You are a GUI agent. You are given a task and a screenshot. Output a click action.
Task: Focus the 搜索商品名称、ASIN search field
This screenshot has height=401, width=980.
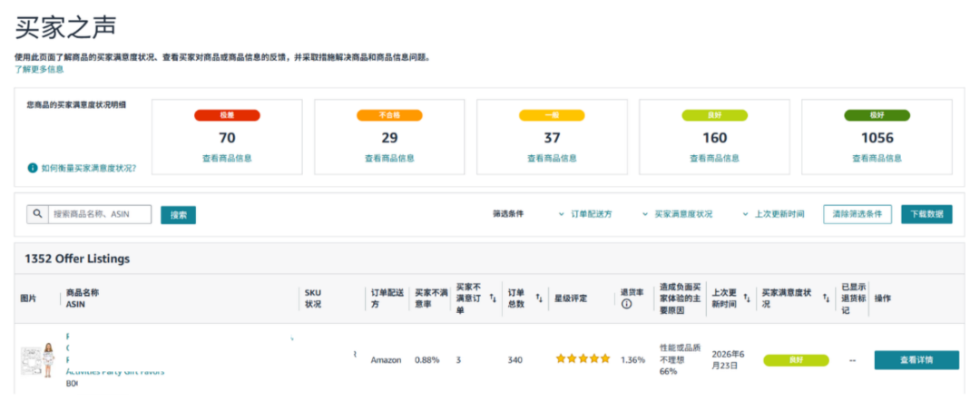coord(100,214)
